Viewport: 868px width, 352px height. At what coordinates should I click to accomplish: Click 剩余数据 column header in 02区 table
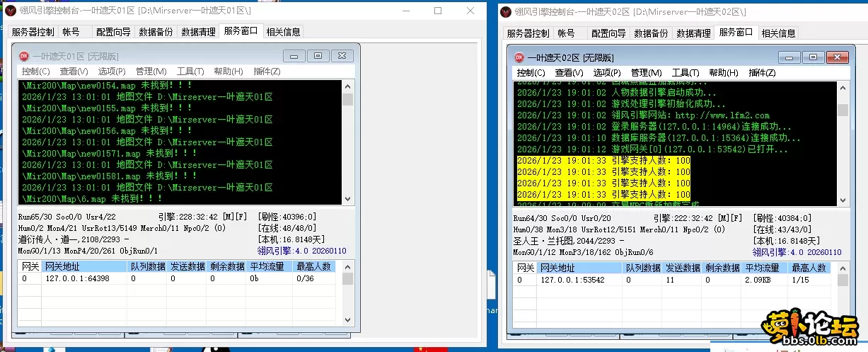pyautogui.click(x=722, y=268)
